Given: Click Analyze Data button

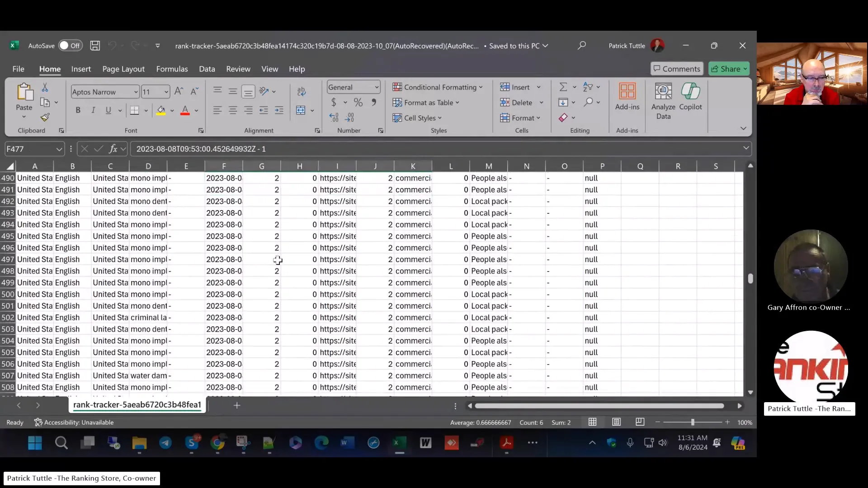Looking at the screenshot, I should [x=663, y=101].
